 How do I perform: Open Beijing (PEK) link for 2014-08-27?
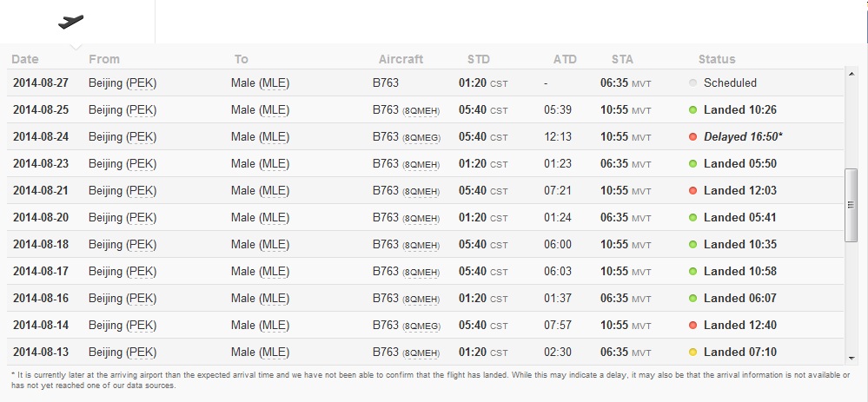tap(123, 83)
